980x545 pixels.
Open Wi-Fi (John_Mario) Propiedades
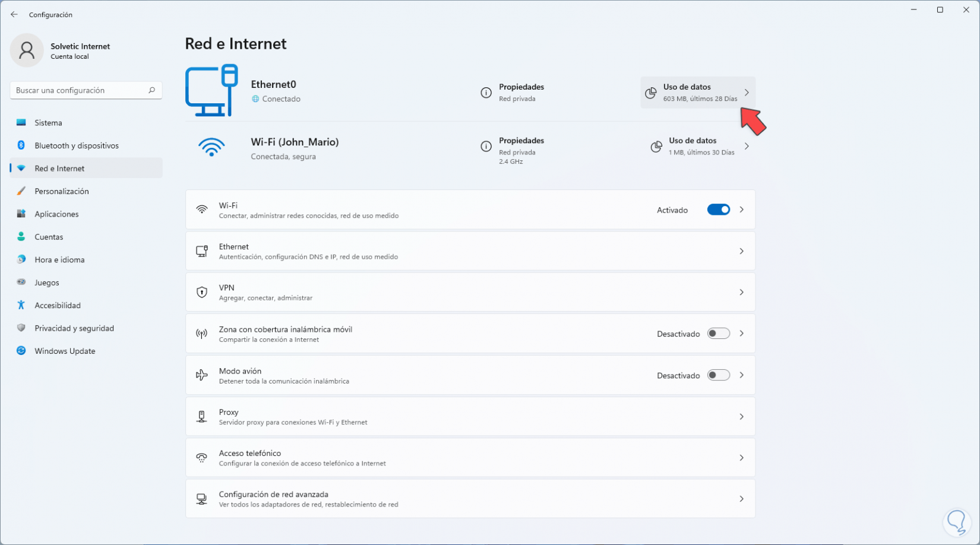pyautogui.click(x=521, y=141)
